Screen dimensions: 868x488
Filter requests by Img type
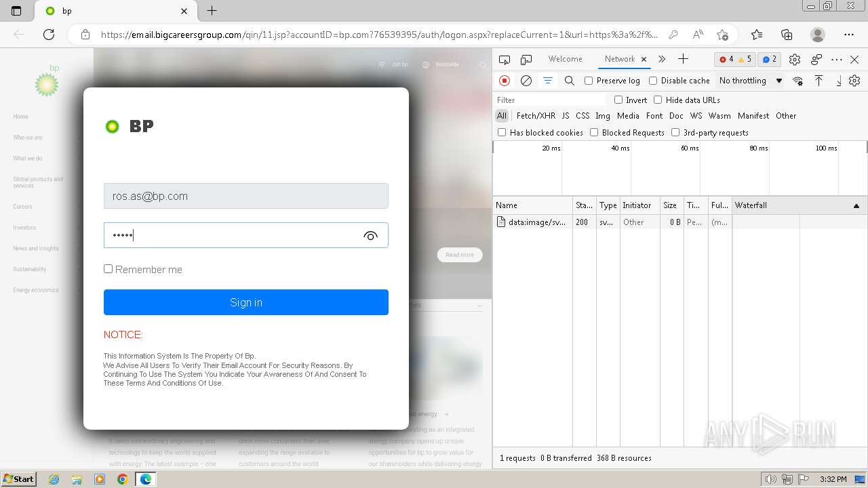click(603, 116)
